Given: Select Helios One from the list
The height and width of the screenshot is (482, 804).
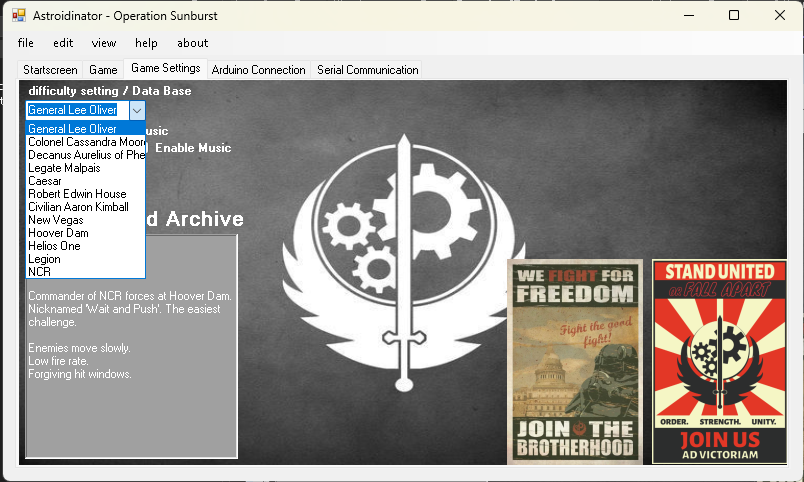Looking at the screenshot, I should coord(86,246).
